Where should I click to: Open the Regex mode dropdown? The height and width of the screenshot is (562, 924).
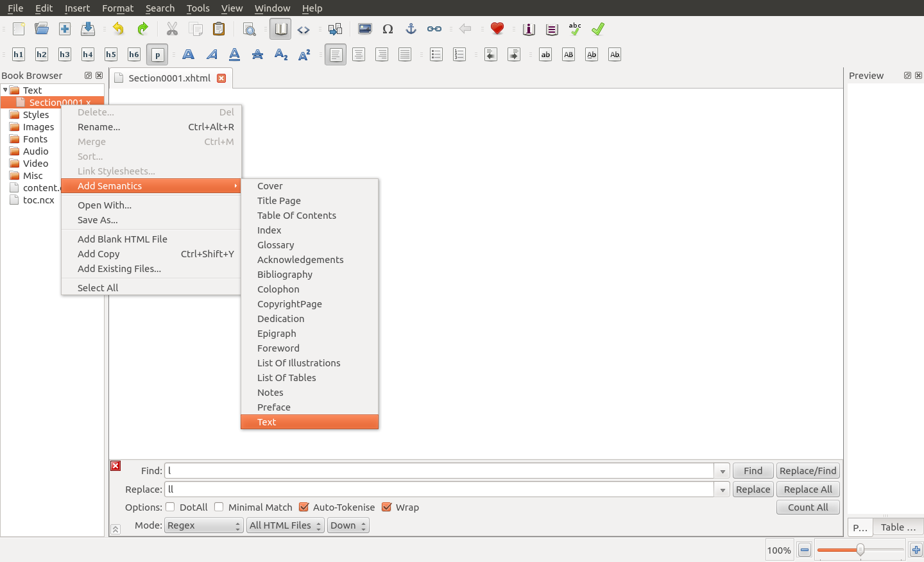click(x=204, y=525)
